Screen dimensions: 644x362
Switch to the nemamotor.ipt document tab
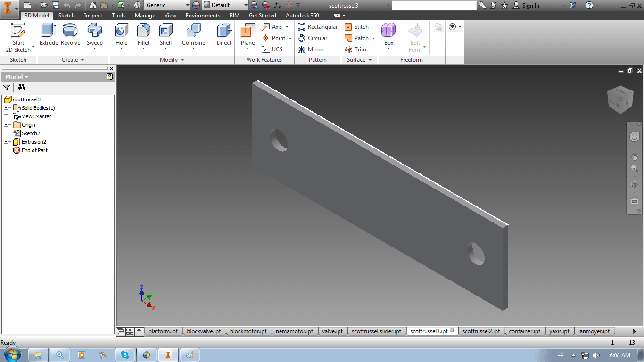pyautogui.click(x=295, y=331)
